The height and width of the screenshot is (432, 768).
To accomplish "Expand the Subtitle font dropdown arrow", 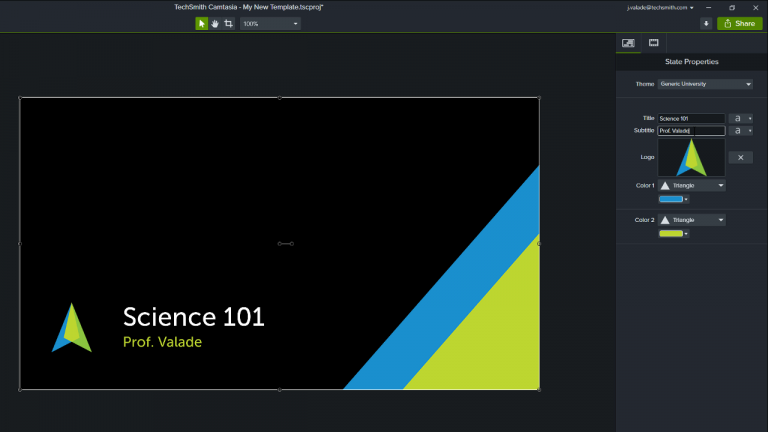I will (x=750, y=131).
